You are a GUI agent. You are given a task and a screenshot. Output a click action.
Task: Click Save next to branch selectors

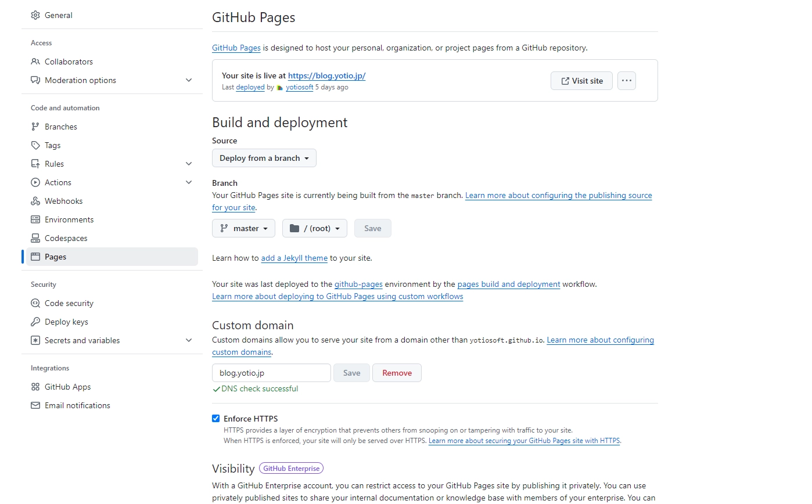click(x=373, y=228)
